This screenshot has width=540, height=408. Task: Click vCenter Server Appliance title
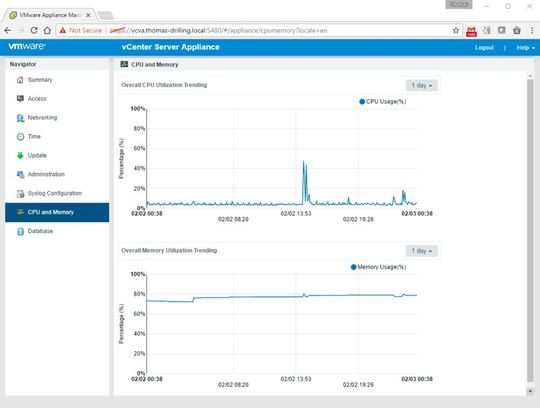click(170, 47)
